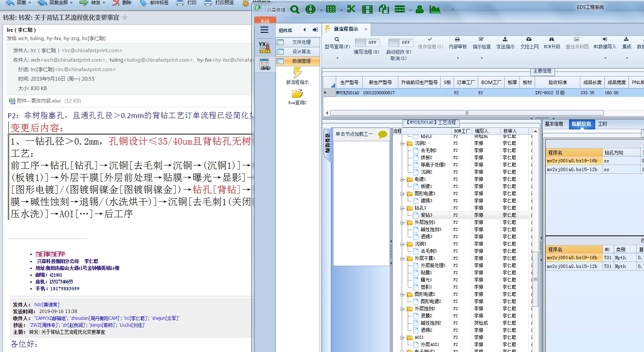This screenshot has height=352, width=644.
Task: Collapse the 沉铜2 tree node
Action: point(402,143)
